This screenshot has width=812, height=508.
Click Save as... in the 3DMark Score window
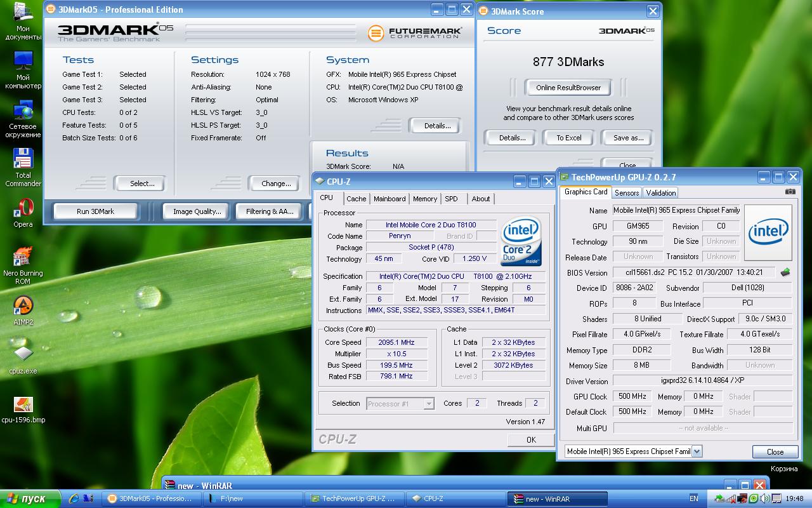click(x=628, y=138)
